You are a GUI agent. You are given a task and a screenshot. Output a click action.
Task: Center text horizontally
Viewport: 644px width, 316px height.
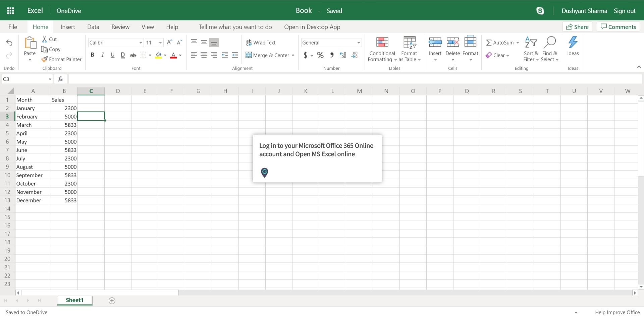click(x=204, y=55)
